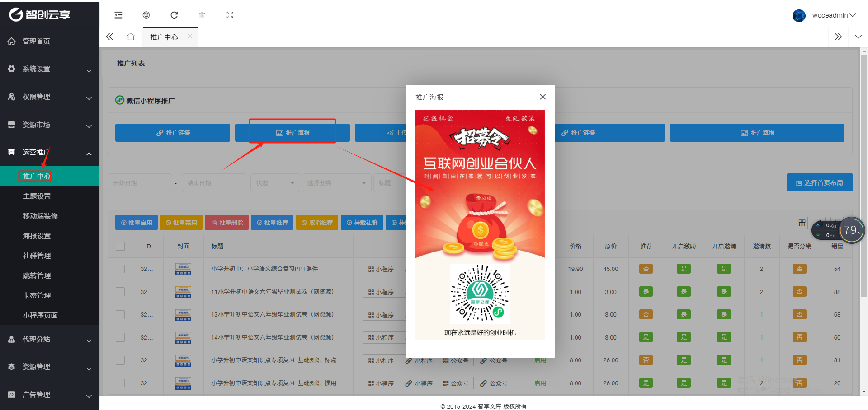This screenshot has height=410, width=868.
Task: Select 卡密管理 submenu item
Action: (50, 295)
